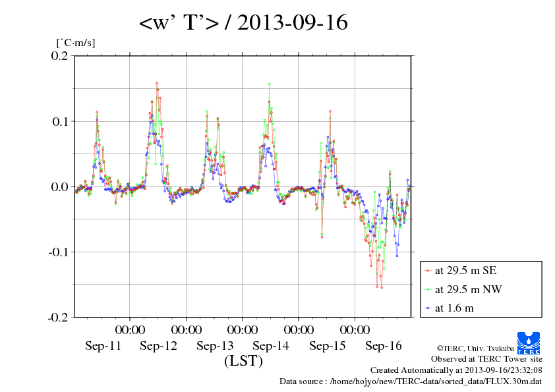Click the "00:00" label nearest Sep-16

tap(355, 330)
